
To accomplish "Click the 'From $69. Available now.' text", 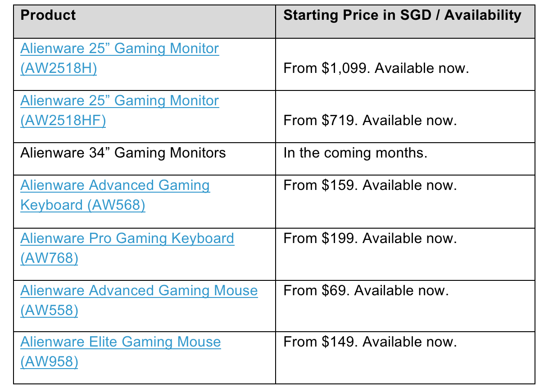I will tap(366, 290).
